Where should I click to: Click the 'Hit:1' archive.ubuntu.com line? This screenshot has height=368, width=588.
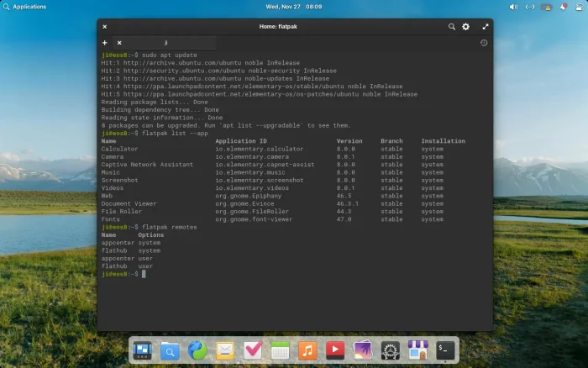click(200, 63)
